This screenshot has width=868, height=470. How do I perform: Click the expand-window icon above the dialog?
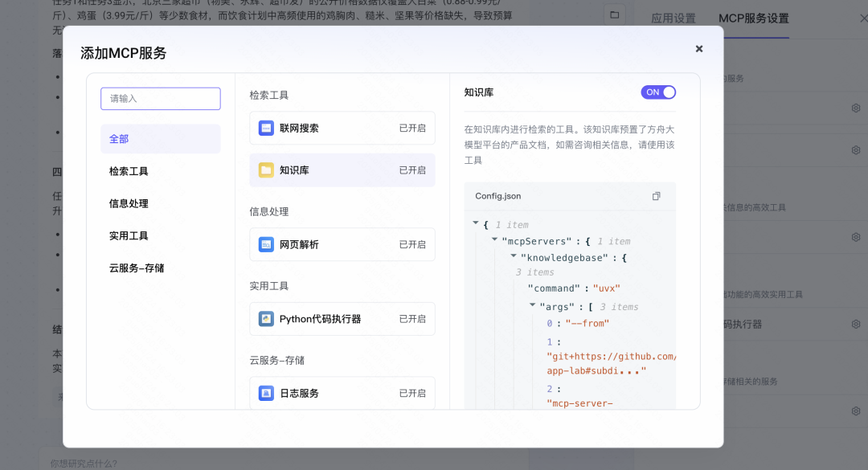tap(614, 14)
